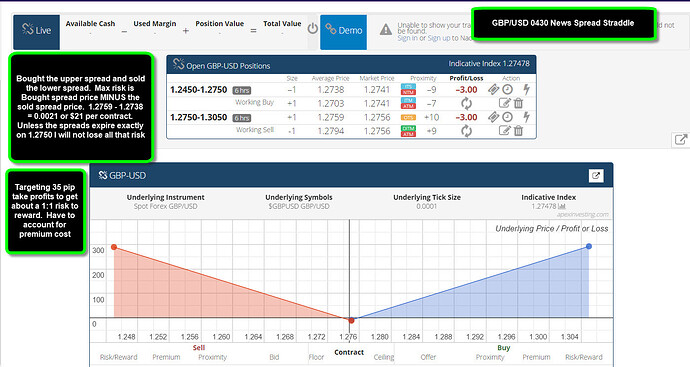
Task: Select the 1.2450-1.2750 contract name
Action: [x=198, y=90]
